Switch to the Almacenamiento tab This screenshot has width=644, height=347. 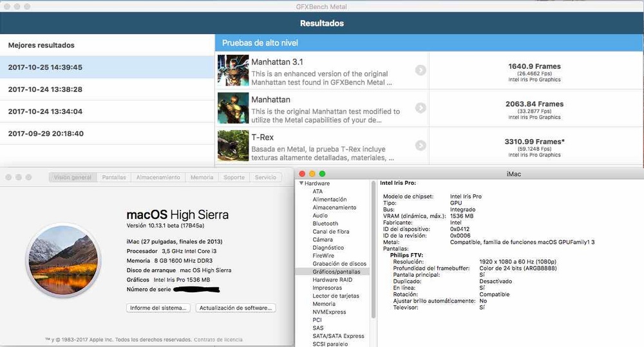(158, 178)
